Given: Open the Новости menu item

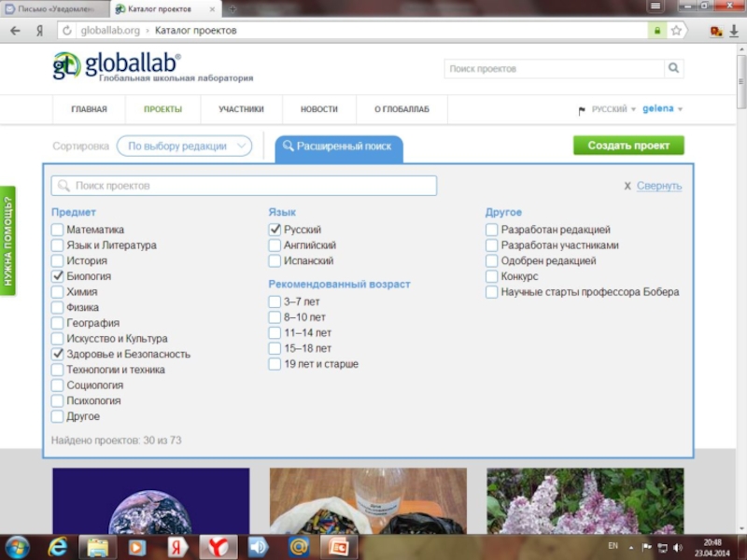Looking at the screenshot, I should [318, 109].
